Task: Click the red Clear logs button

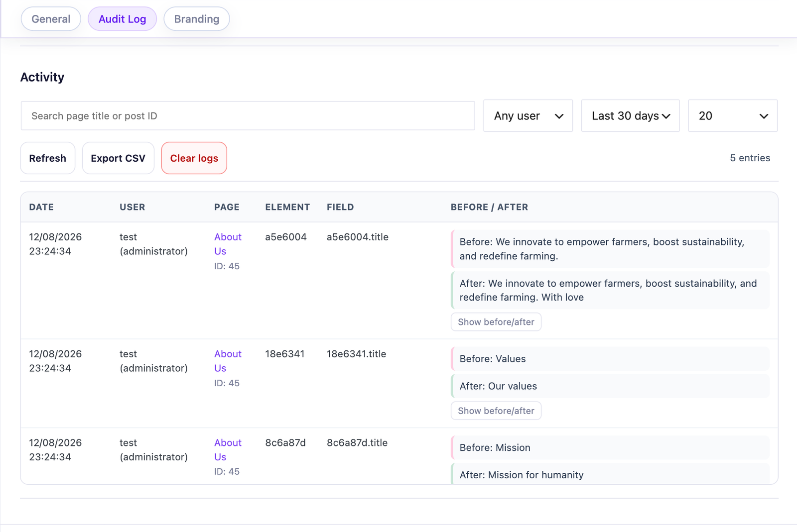Action: coord(194,158)
